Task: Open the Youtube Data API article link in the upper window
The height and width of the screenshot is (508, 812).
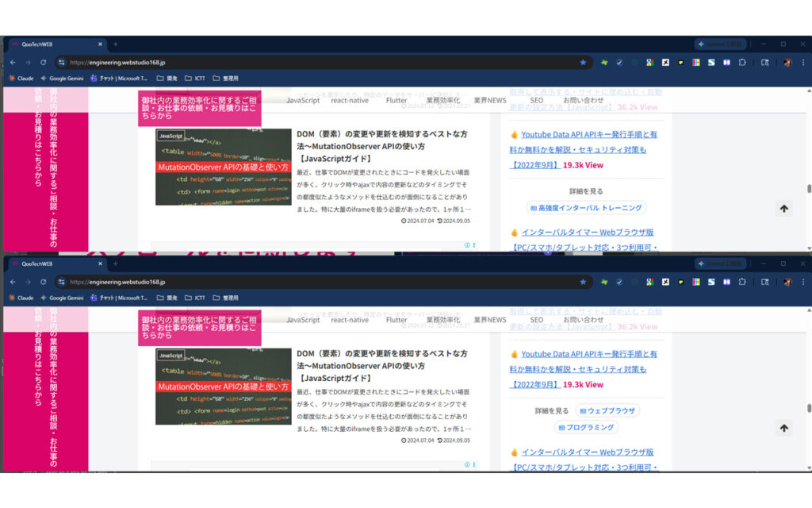Action: tap(583, 149)
